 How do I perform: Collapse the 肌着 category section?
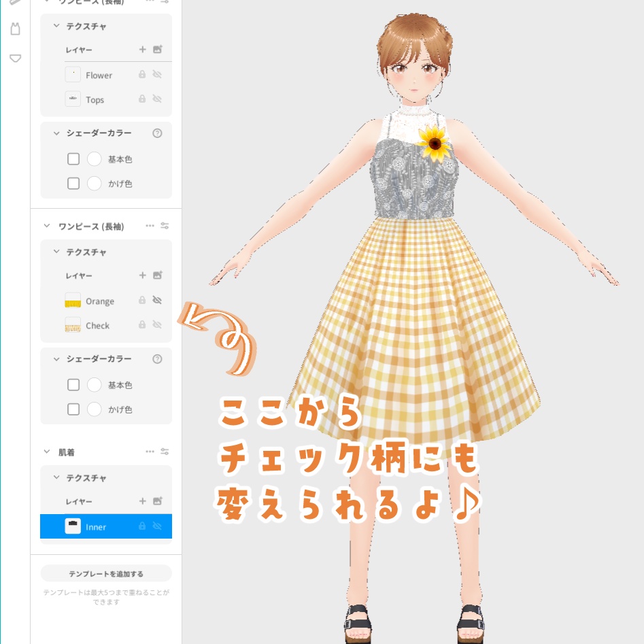(x=46, y=452)
